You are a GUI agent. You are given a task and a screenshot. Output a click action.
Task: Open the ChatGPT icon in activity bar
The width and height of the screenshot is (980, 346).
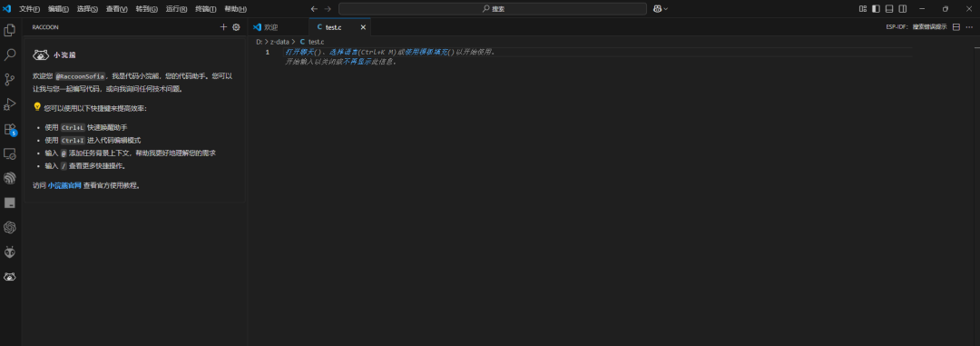click(x=9, y=227)
